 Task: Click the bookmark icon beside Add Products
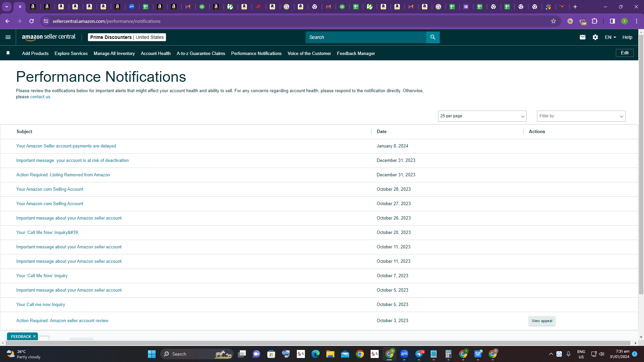coord(8,53)
